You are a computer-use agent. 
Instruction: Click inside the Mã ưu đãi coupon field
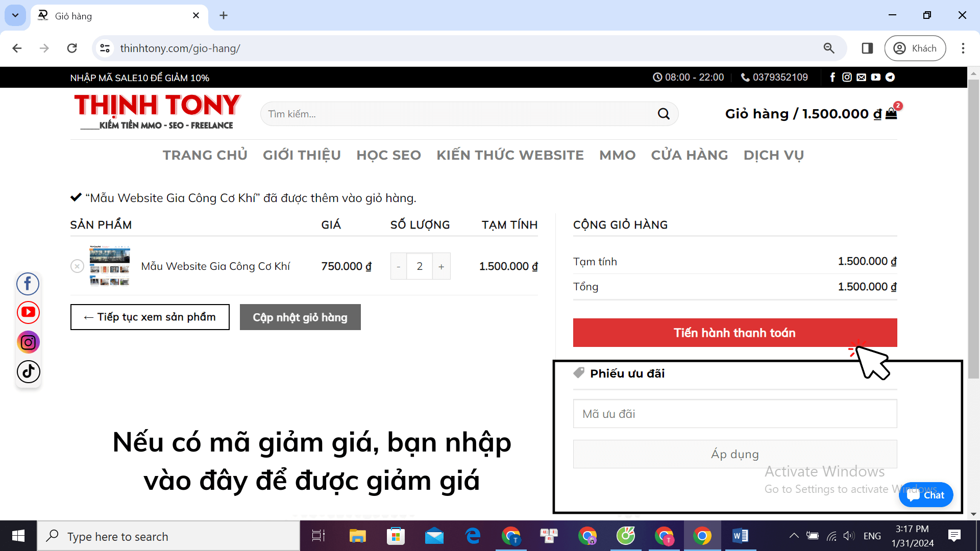(x=734, y=413)
